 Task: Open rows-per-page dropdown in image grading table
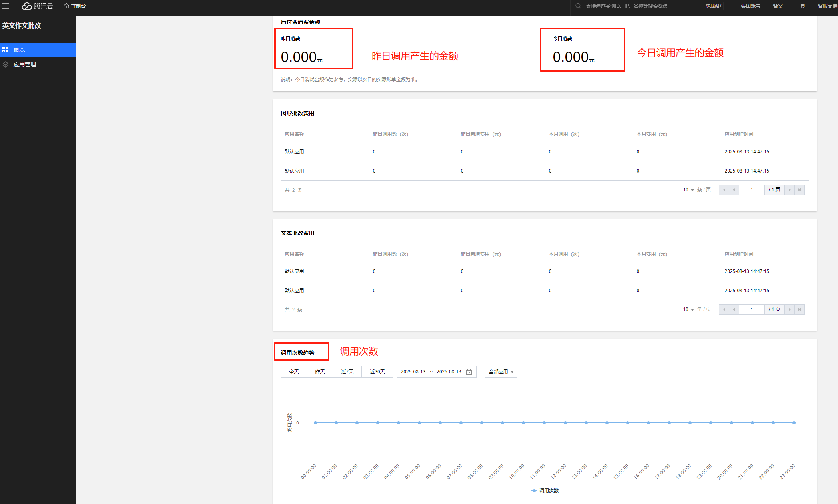pyautogui.click(x=688, y=190)
